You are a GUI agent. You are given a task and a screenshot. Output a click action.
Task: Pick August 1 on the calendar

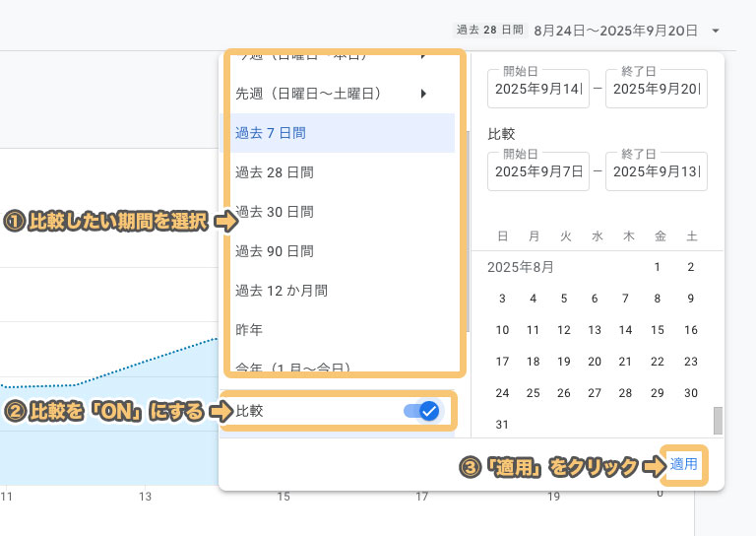tap(658, 267)
